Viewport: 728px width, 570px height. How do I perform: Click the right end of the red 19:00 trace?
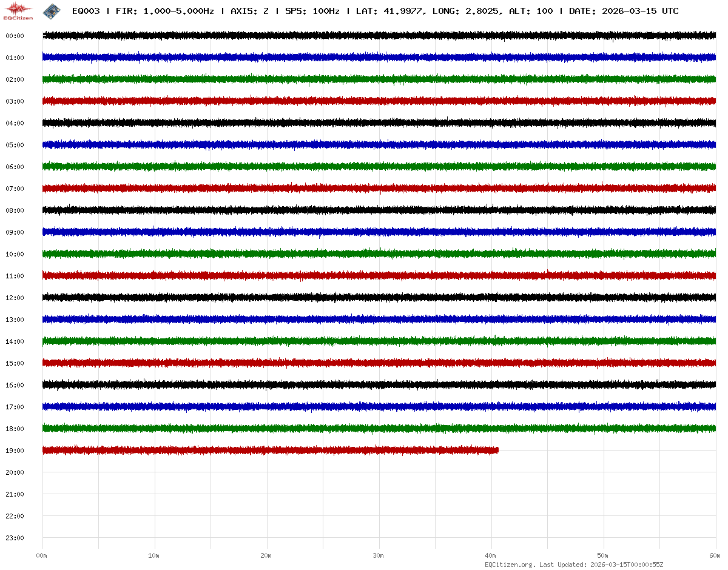coord(496,450)
